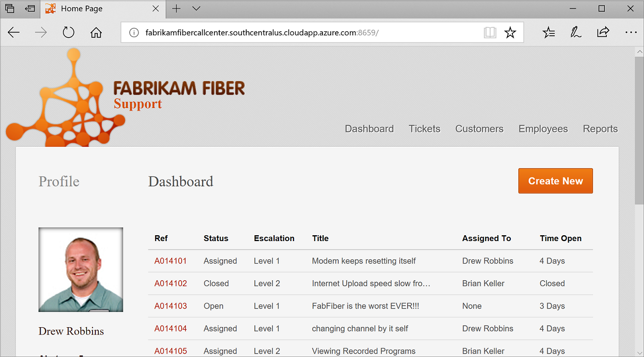This screenshot has width=644, height=357.
Task: Open the tab actions chevron menu
Action: point(196,8)
